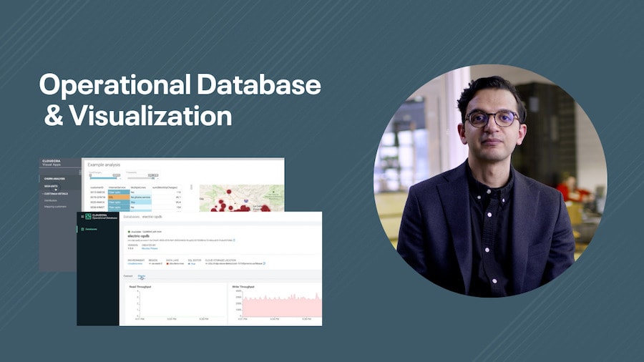The height and width of the screenshot is (362, 644).
Task: Click the hamburger menu in Operational Database
Action: (82, 216)
